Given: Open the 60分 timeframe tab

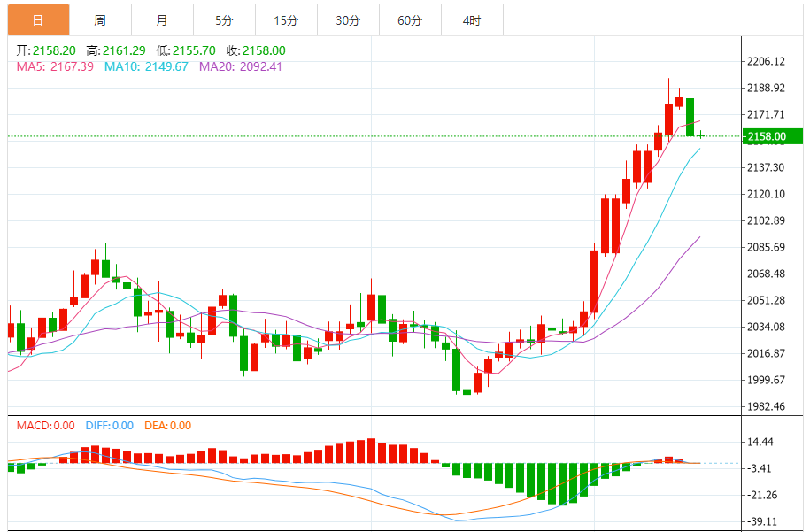Looking at the screenshot, I should coord(410,20).
